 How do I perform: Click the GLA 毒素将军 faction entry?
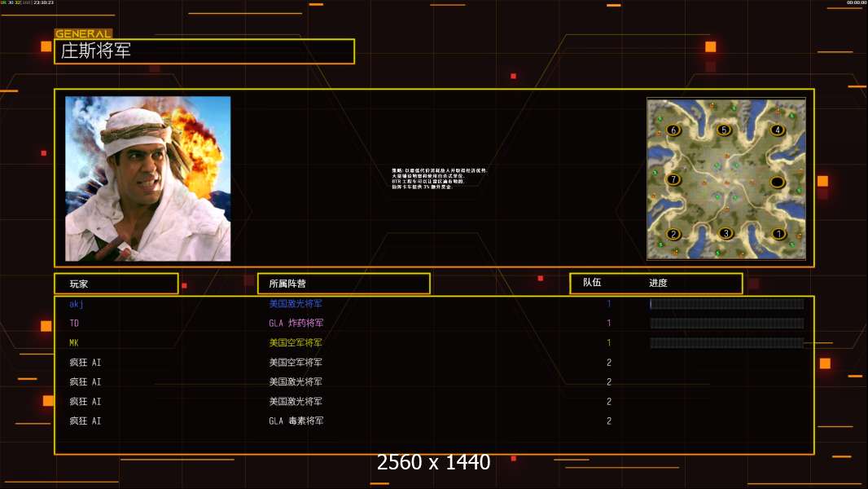point(296,421)
